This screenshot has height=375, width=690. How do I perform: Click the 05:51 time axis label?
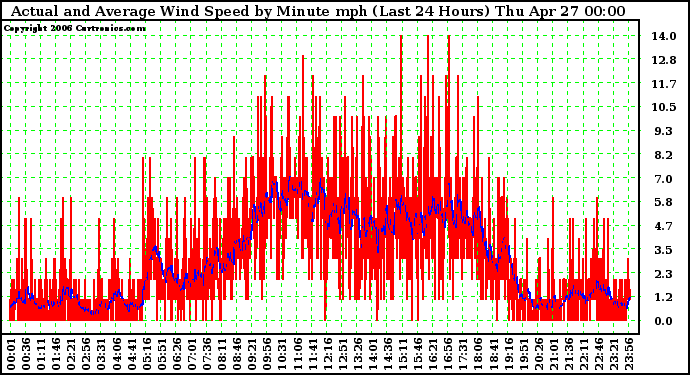(161, 354)
